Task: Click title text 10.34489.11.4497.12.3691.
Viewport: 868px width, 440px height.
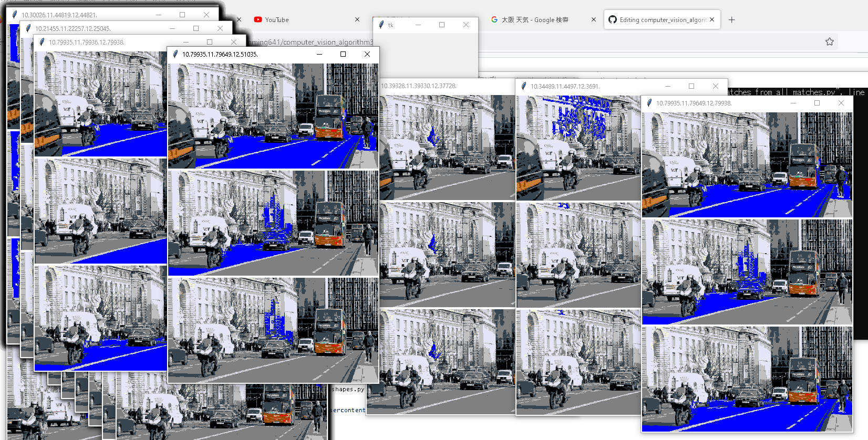Action: coord(565,86)
